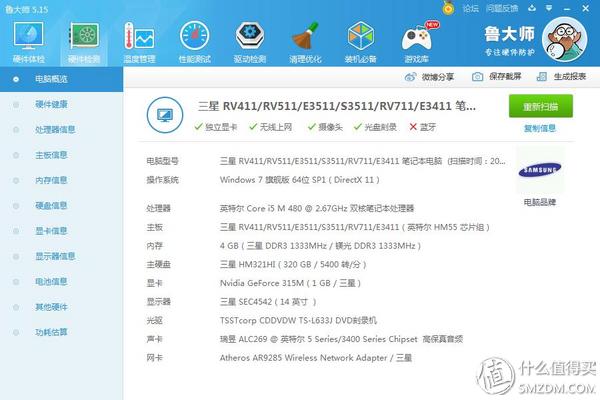Open the 论坛 forum link

click(470, 8)
